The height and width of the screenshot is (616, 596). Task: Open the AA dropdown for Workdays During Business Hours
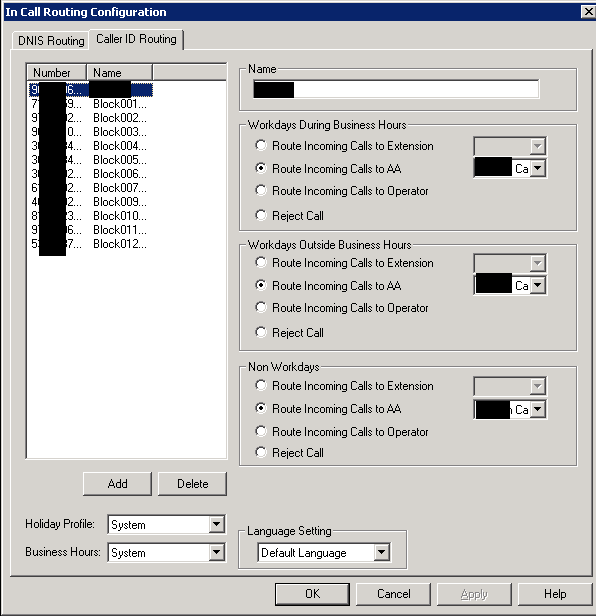tap(538, 168)
